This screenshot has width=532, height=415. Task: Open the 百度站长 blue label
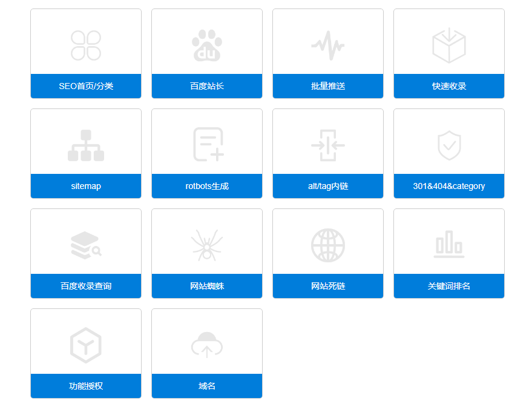tap(207, 86)
